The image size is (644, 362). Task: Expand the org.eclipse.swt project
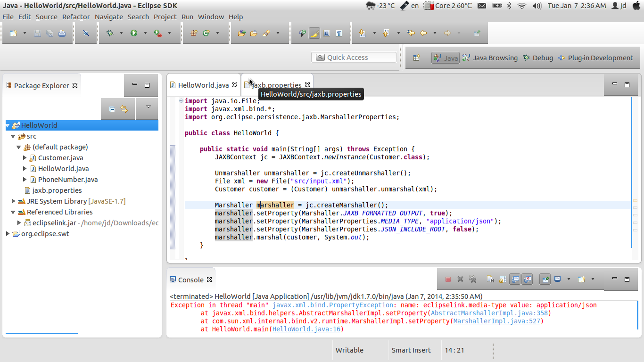coord(8,234)
